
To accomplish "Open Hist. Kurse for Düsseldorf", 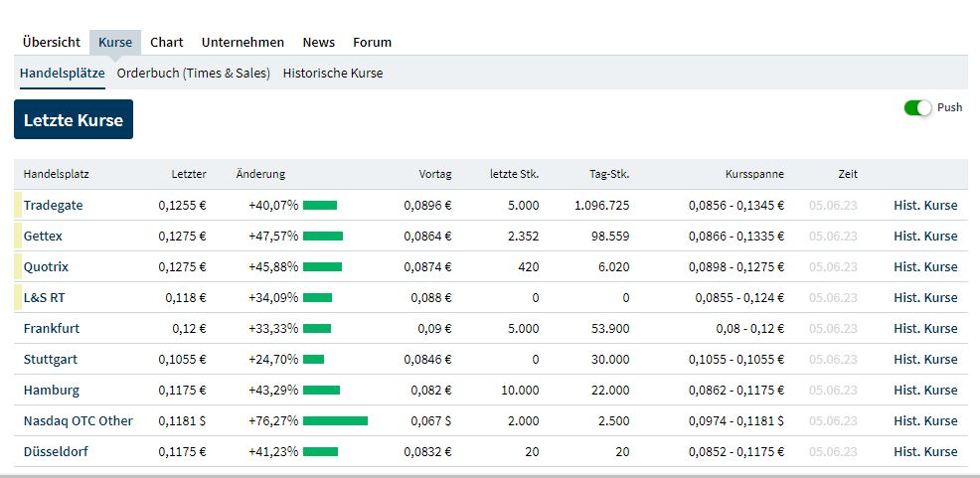I will tap(925, 451).
